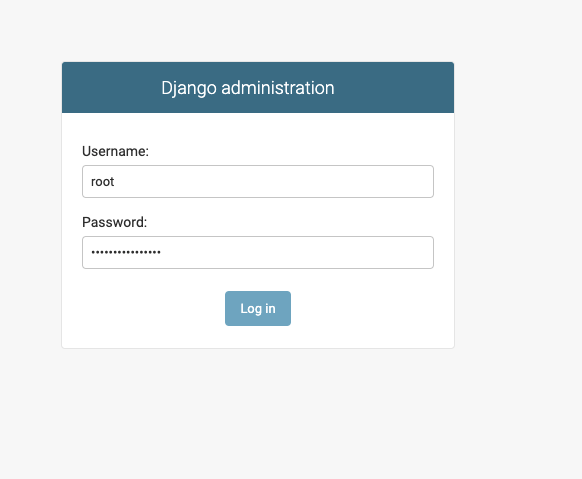Focus the Username input field
Image resolution: width=582 pixels, height=479 pixels.
tap(258, 181)
